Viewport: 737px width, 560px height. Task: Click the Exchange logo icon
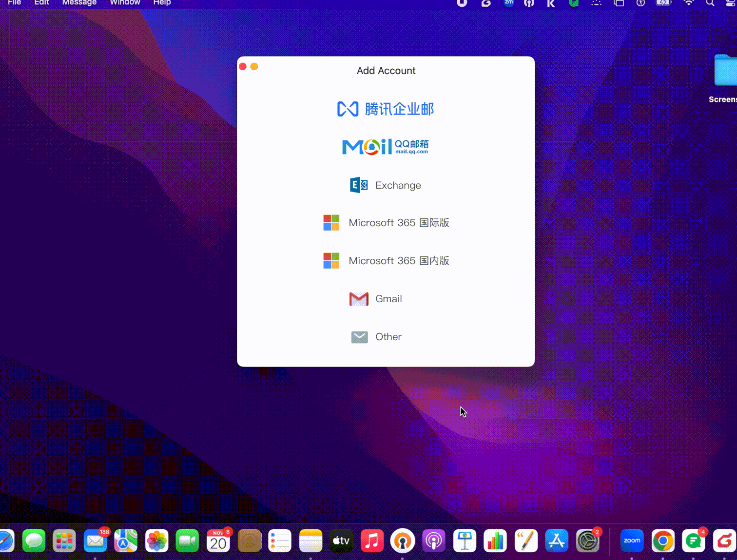(359, 185)
